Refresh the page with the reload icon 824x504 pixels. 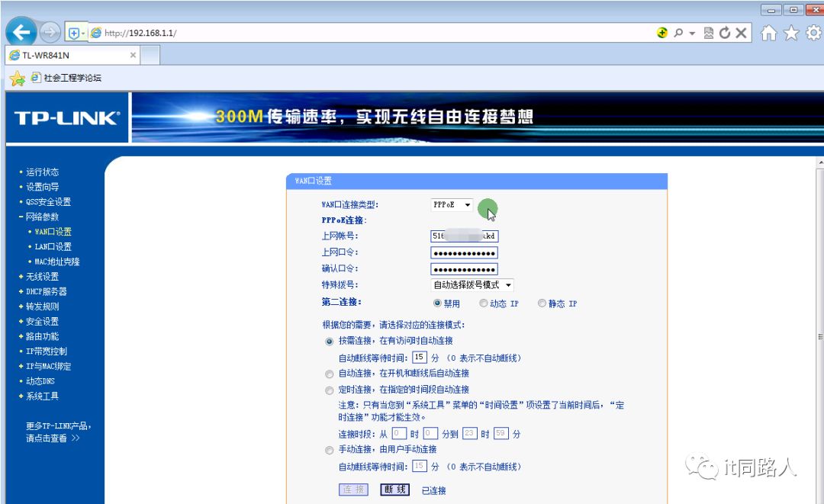(x=725, y=33)
